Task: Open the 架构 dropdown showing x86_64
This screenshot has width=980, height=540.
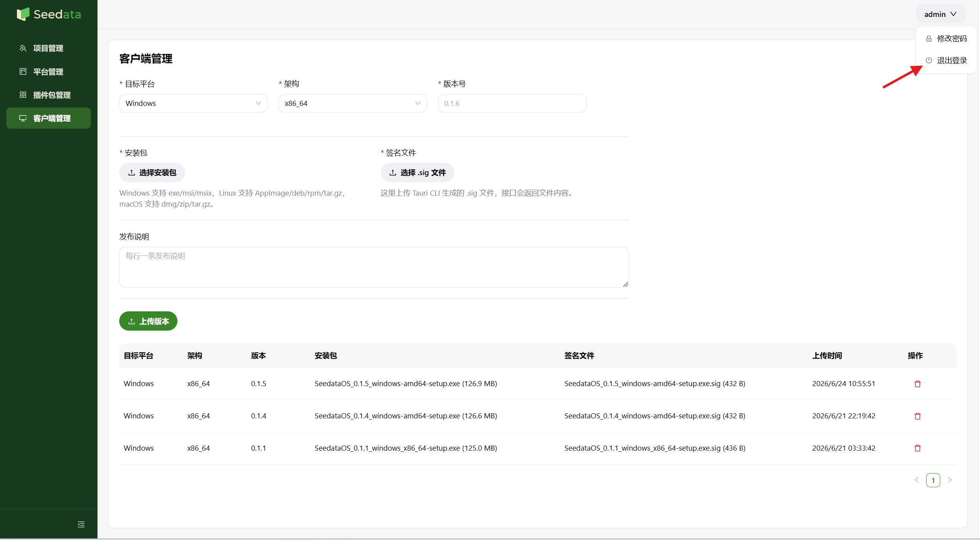Action: point(353,103)
